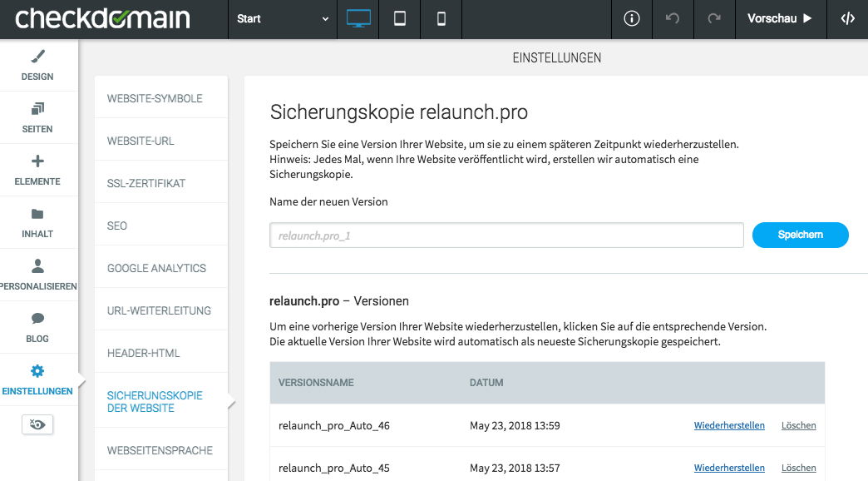Delete version relaunch_pro_Auto_45
The width and height of the screenshot is (868, 481).
pyautogui.click(x=798, y=468)
